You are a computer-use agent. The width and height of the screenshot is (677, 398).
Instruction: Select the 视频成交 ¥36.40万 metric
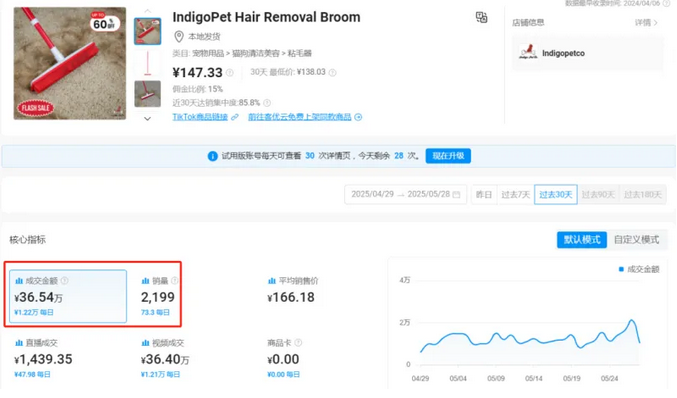(x=165, y=358)
